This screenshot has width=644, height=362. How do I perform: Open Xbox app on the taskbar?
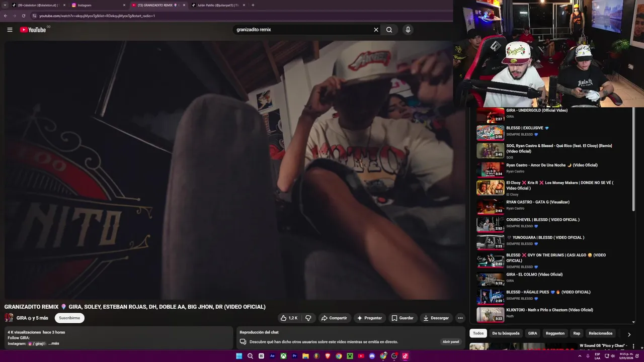click(x=283, y=356)
